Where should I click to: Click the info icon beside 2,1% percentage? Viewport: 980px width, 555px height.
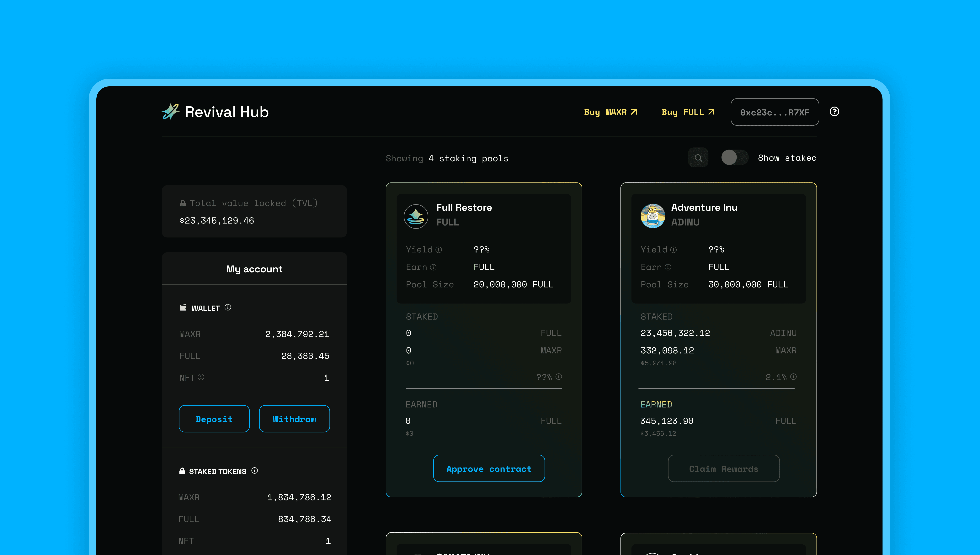[x=793, y=377]
